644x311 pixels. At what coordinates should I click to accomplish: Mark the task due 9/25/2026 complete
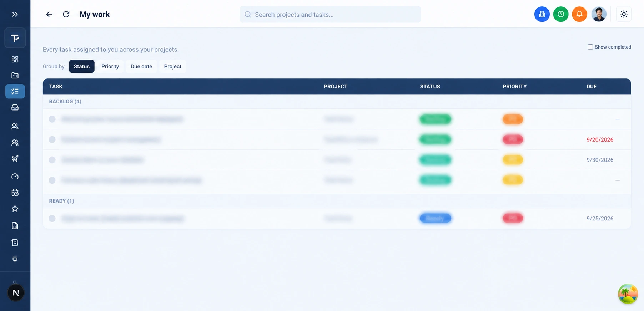[x=52, y=218]
